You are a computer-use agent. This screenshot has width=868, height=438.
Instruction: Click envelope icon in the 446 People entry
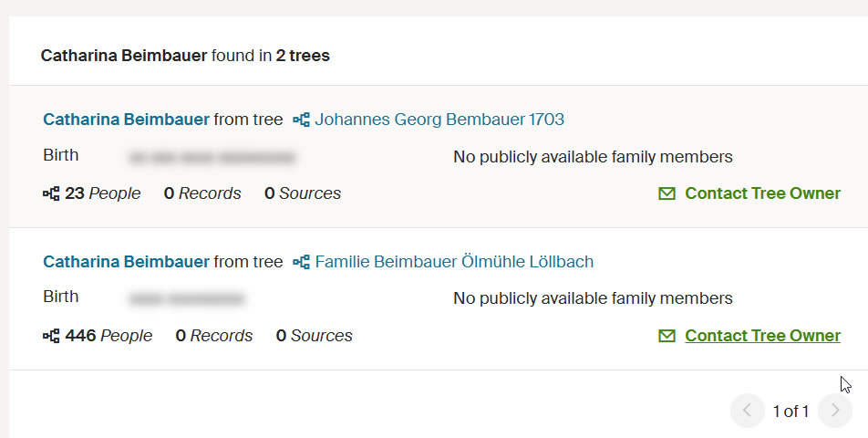pos(667,336)
